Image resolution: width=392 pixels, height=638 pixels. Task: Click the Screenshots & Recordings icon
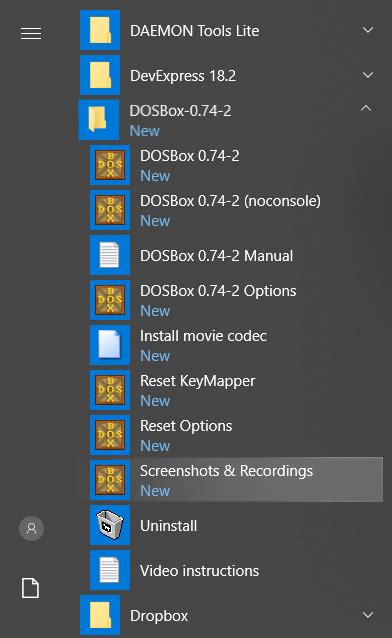[x=110, y=480]
